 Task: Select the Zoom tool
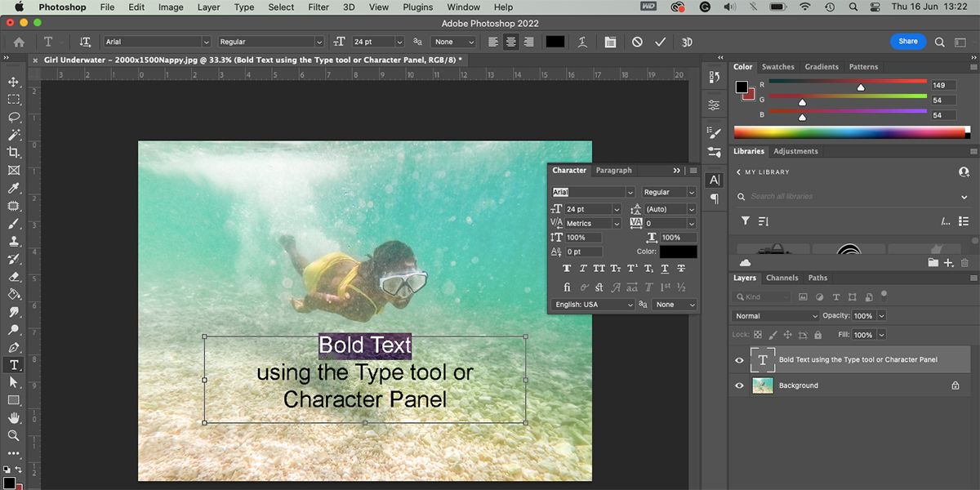click(x=14, y=435)
